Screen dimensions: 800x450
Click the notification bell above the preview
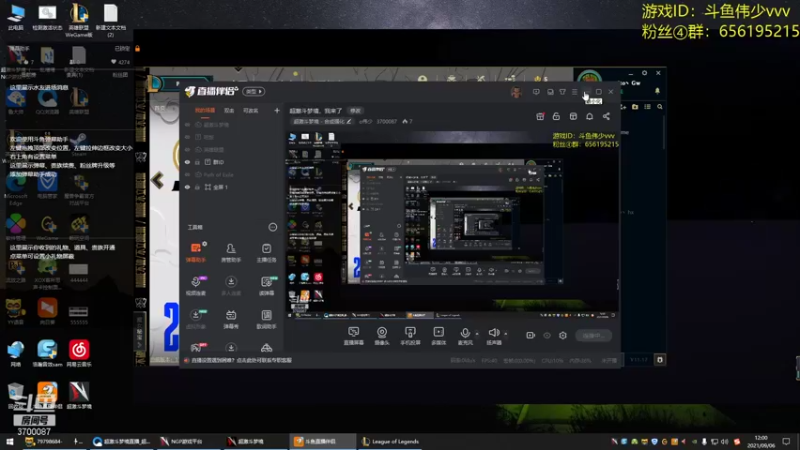pyautogui.click(x=589, y=116)
